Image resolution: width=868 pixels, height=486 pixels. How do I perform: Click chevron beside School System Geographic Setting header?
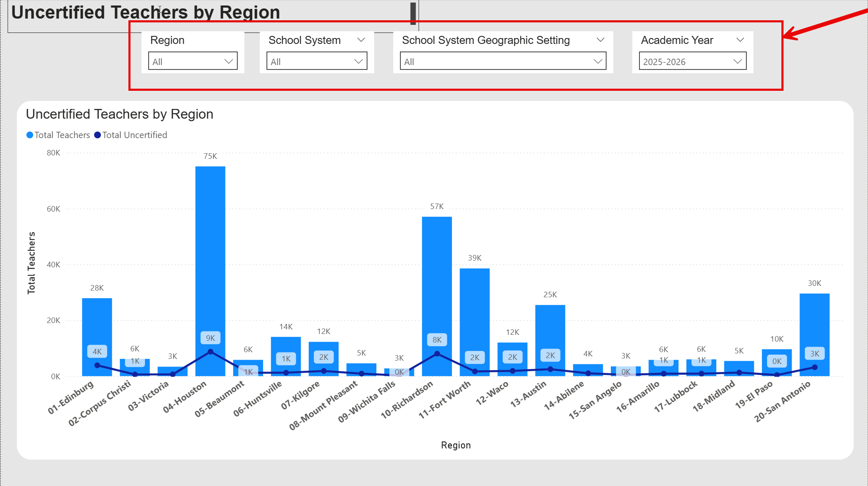pyautogui.click(x=600, y=40)
